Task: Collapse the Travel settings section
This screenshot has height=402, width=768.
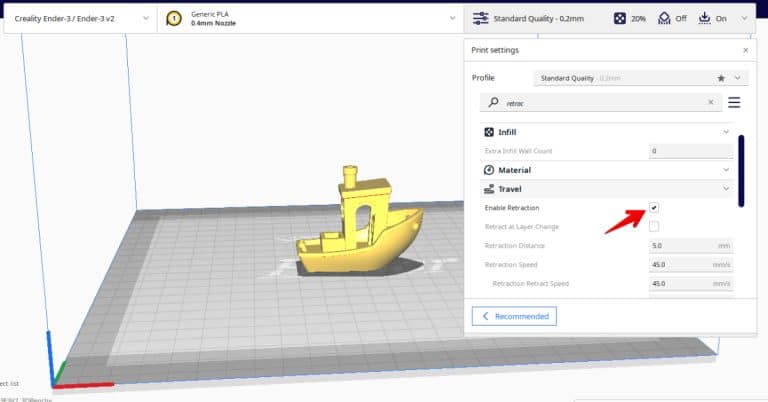Action: [726, 188]
